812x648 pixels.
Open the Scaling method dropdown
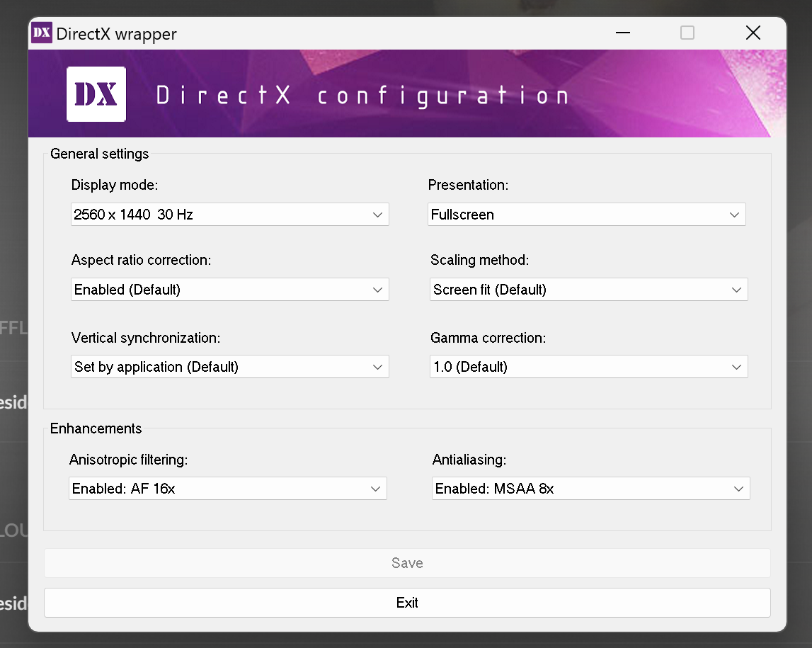coord(588,290)
